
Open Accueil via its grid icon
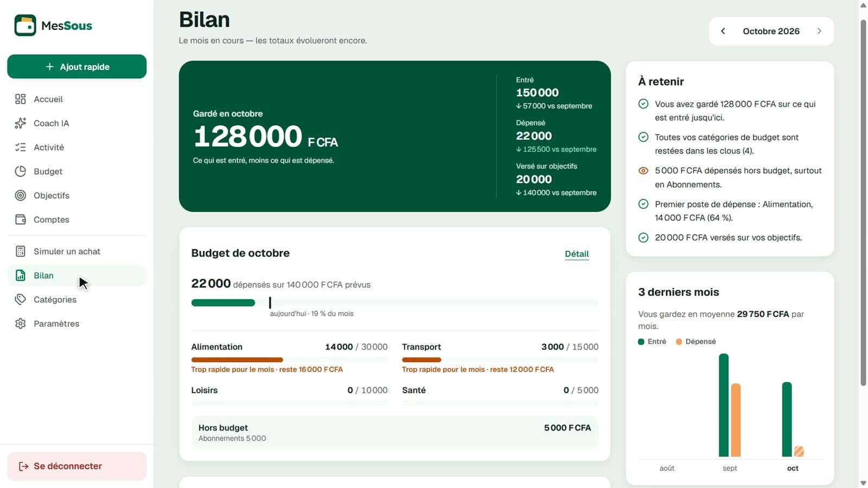[x=21, y=99]
